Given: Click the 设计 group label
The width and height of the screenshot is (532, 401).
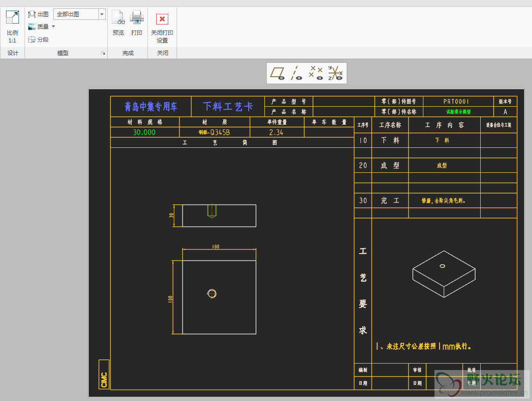Looking at the screenshot, I should (13, 53).
